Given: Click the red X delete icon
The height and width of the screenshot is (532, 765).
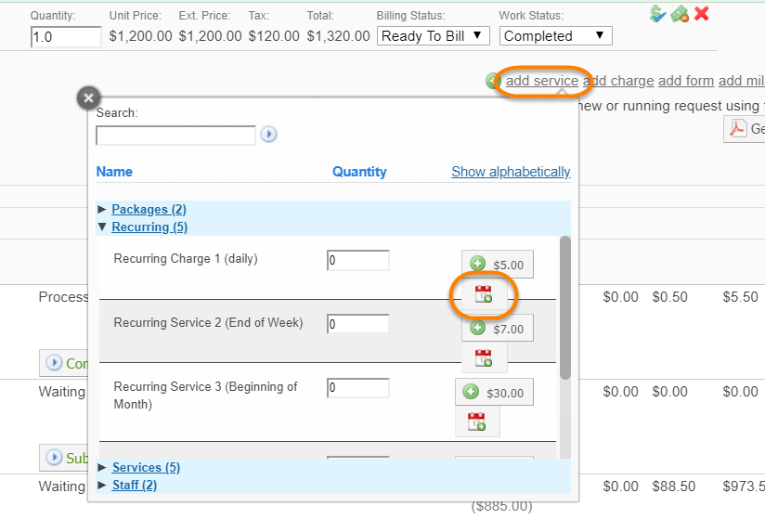Looking at the screenshot, I should 702,13.
